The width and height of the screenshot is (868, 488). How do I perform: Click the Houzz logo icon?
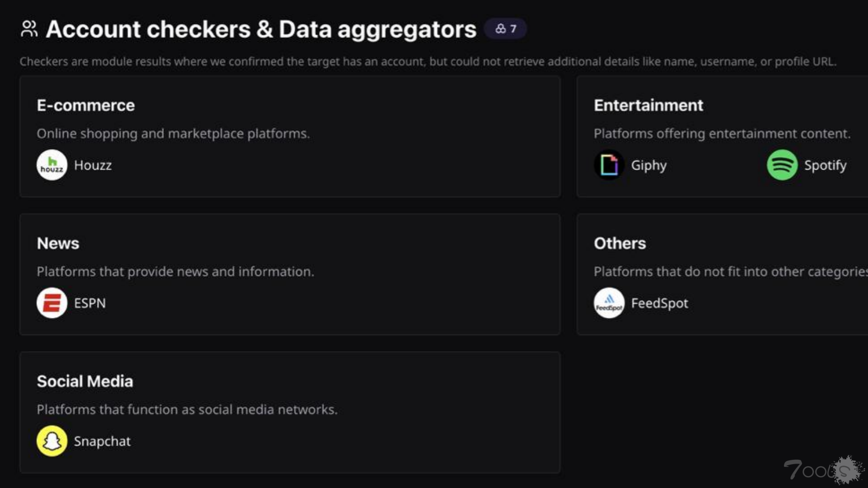(52, 165)
